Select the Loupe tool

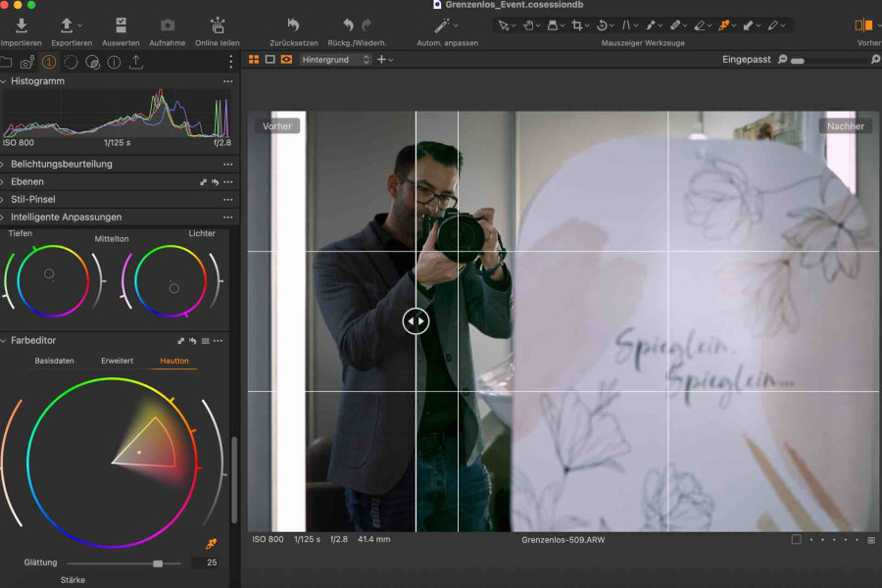(x=553, y=25)
